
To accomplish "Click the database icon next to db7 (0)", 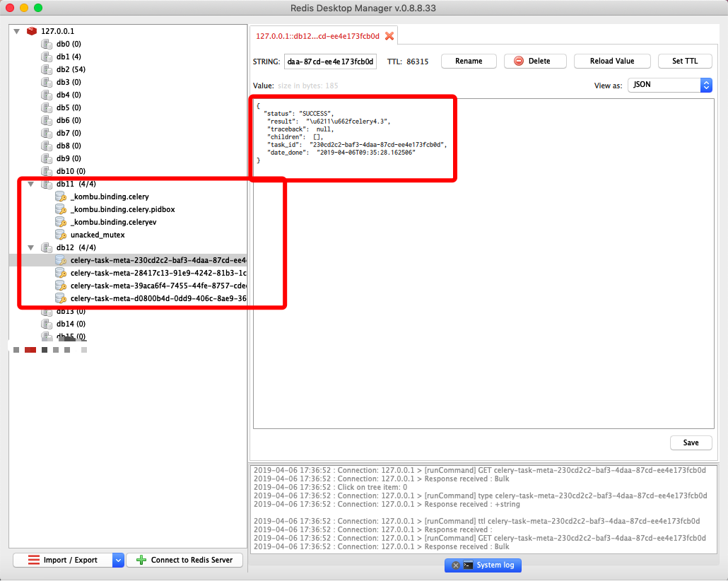I will pyautogui.click(x=47, y=134).
